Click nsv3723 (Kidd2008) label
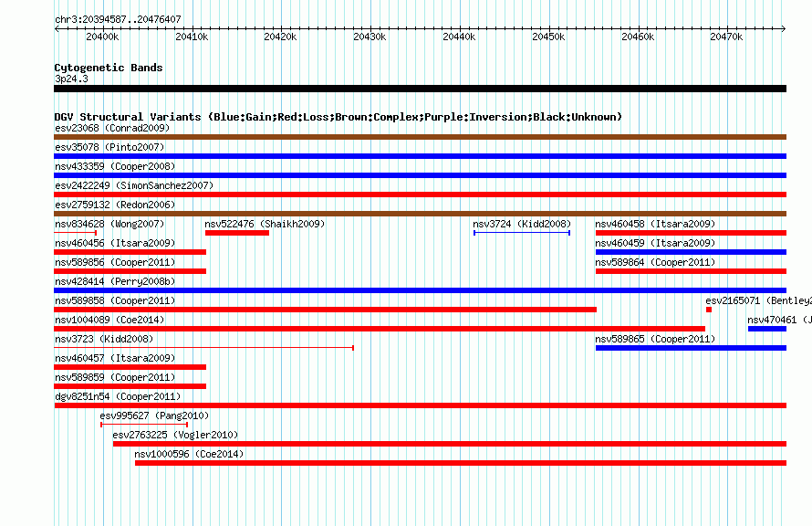812x526 pixels. click(104, 339)
